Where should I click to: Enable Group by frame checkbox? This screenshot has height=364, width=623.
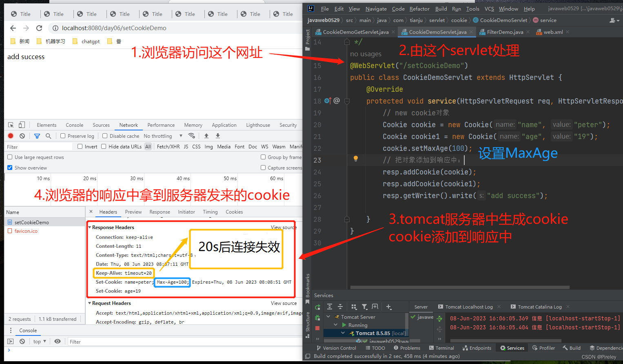coord(263,157)
